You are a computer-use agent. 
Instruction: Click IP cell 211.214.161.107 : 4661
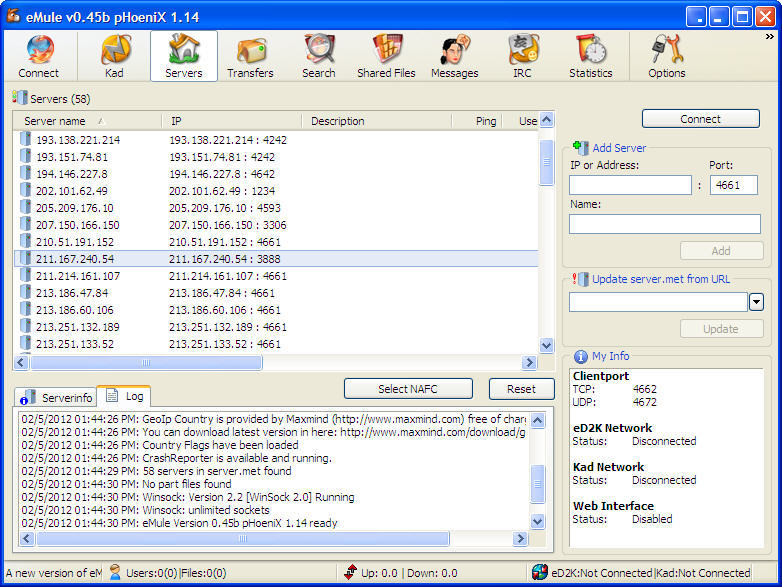(x=228, y=276)
